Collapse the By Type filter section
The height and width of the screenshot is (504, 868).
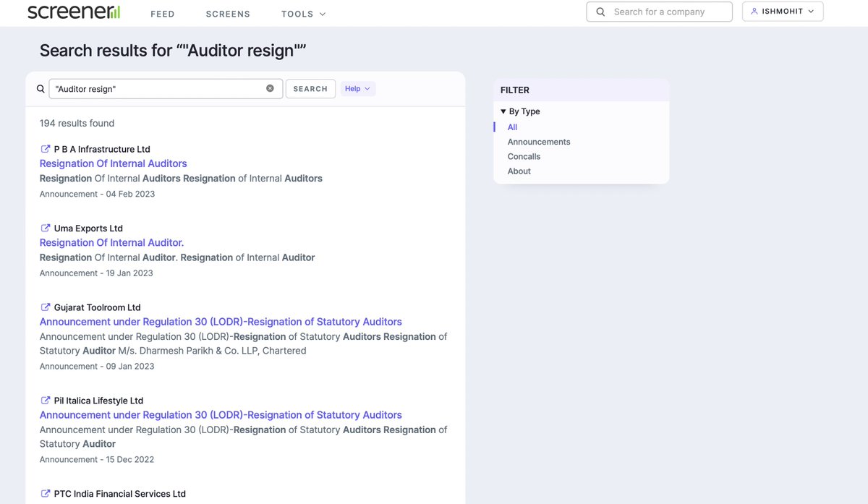[520, 111]
